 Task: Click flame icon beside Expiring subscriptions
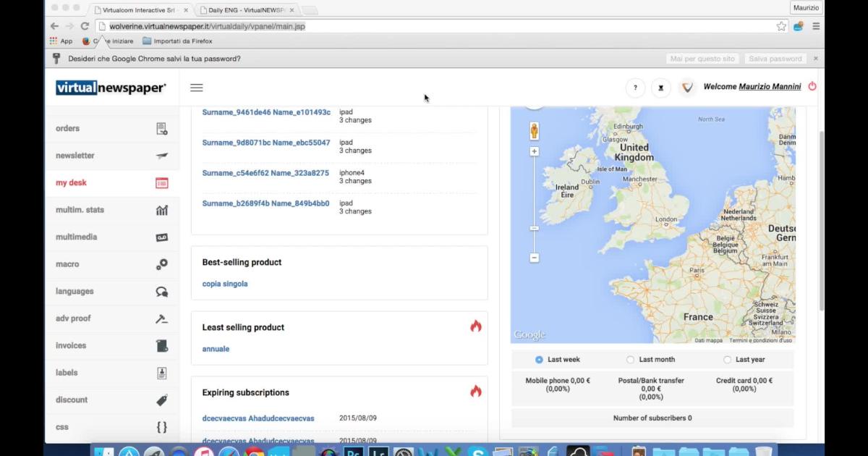click(475, 392)
